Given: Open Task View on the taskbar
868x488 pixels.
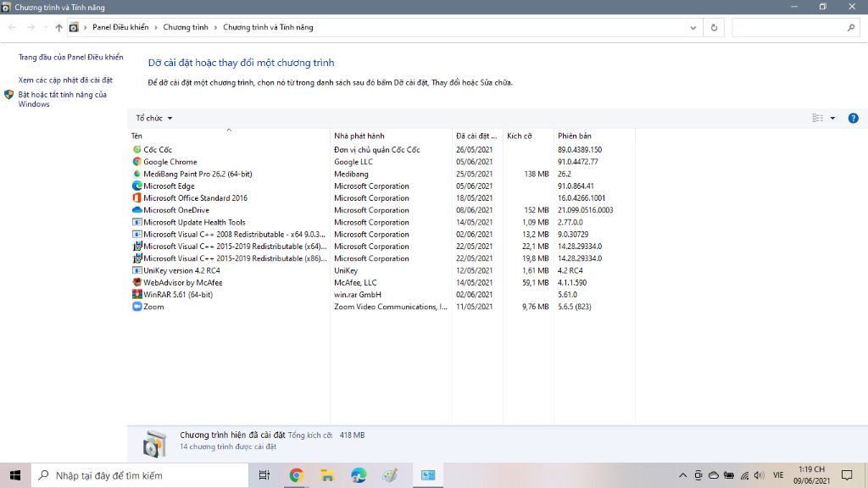Looking at the screenshot, I should (x=264, y=475).
